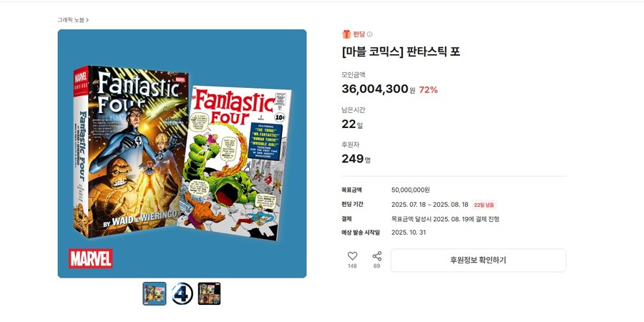
Task: Click the Waid & Wieringo omnibus cover
Action: coord(131,152)
